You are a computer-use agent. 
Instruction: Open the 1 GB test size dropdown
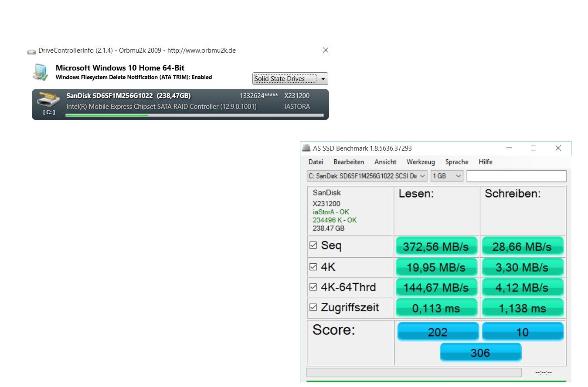pyautogui.click(x=447, y=176)
